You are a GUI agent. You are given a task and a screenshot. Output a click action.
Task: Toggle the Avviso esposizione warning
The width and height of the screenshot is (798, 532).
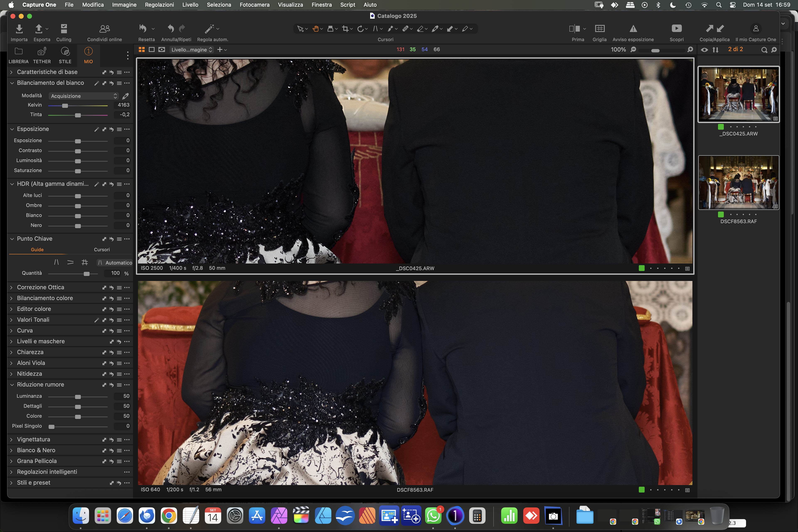[x=633, y=29]
